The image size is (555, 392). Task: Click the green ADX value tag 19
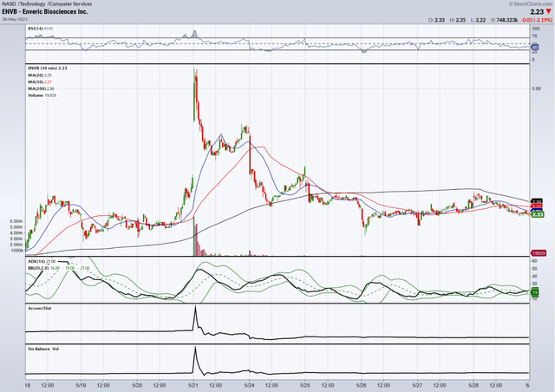click(535, 292)
